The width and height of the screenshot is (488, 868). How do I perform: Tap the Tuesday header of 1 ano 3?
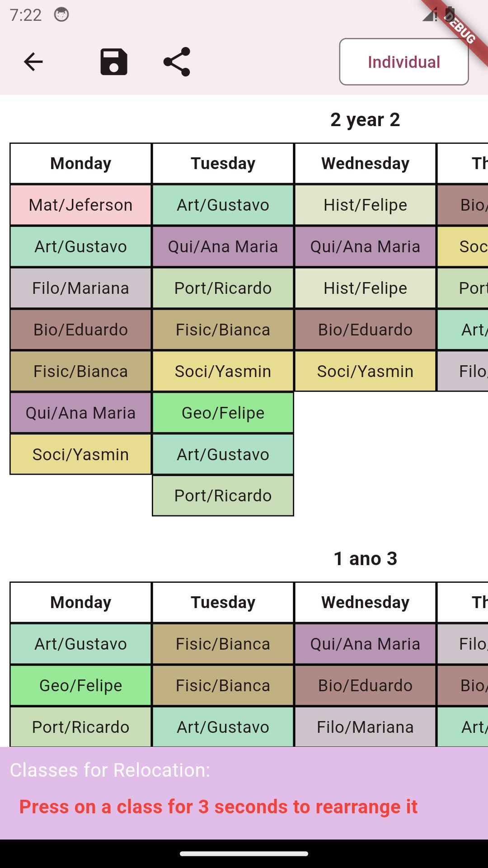pos(223,603)
